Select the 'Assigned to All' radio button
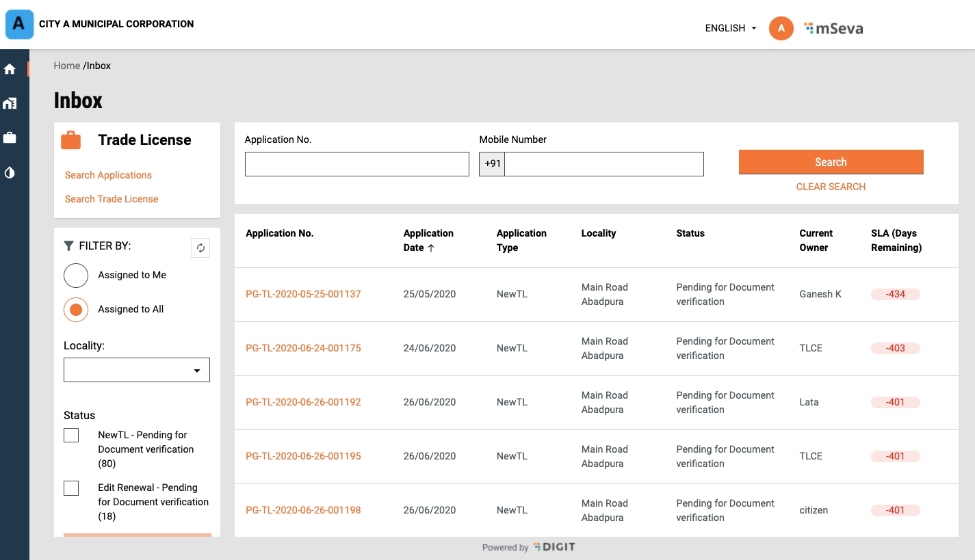975x560 pixels. pos(76,310)
